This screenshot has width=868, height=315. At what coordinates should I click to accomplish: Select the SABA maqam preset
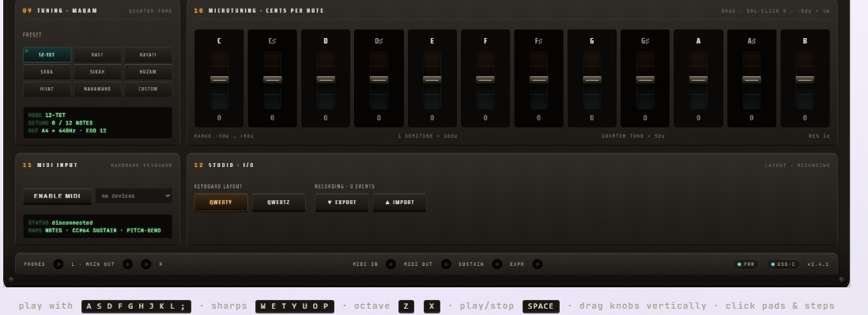(x=47, y=72)
